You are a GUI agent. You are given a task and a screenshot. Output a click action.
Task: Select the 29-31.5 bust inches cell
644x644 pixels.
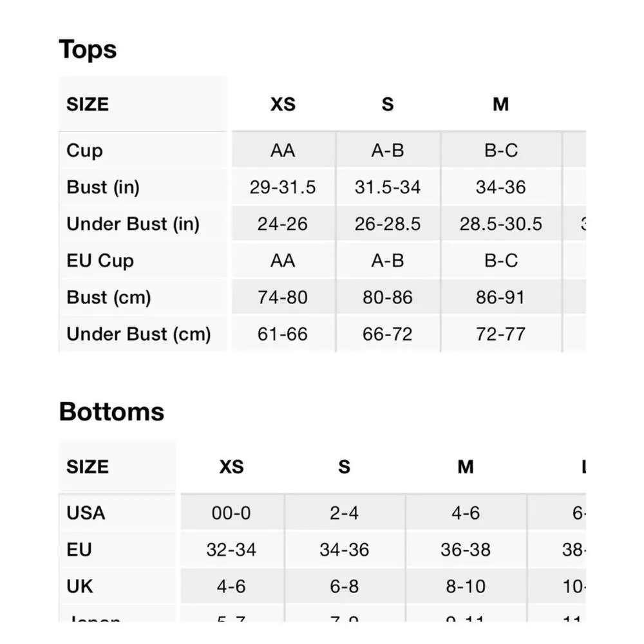[283, 187]
